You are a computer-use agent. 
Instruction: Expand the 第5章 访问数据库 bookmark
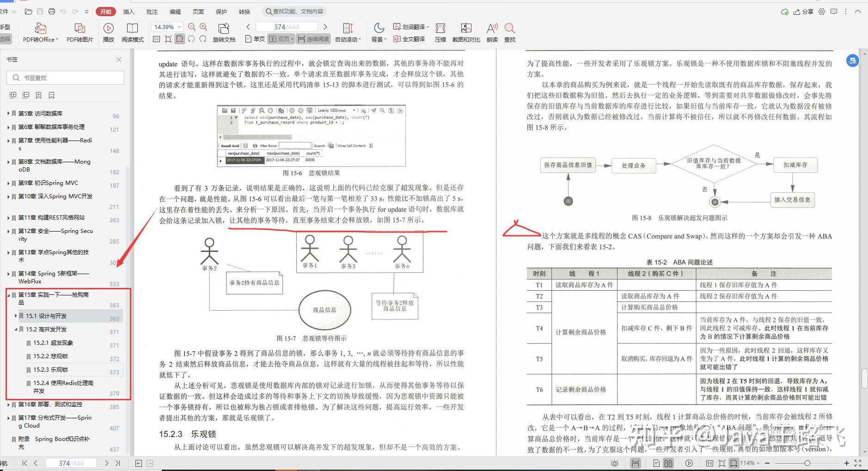[x=8, y=113]
